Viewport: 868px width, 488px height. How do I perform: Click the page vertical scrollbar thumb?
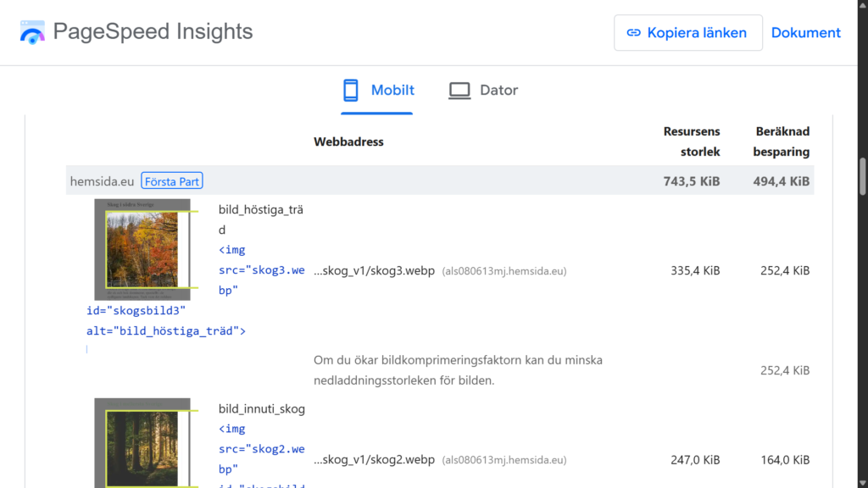862,177
